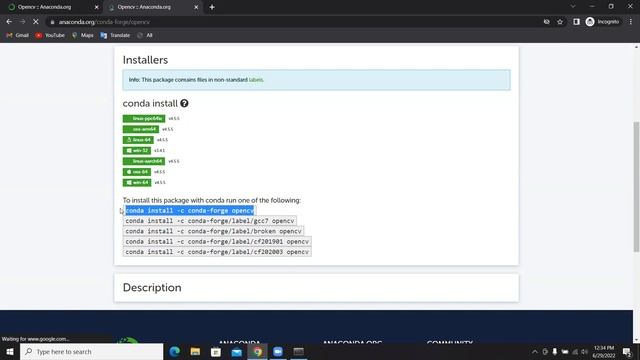Open the third-party cookies blocked icon

[547, 22]
